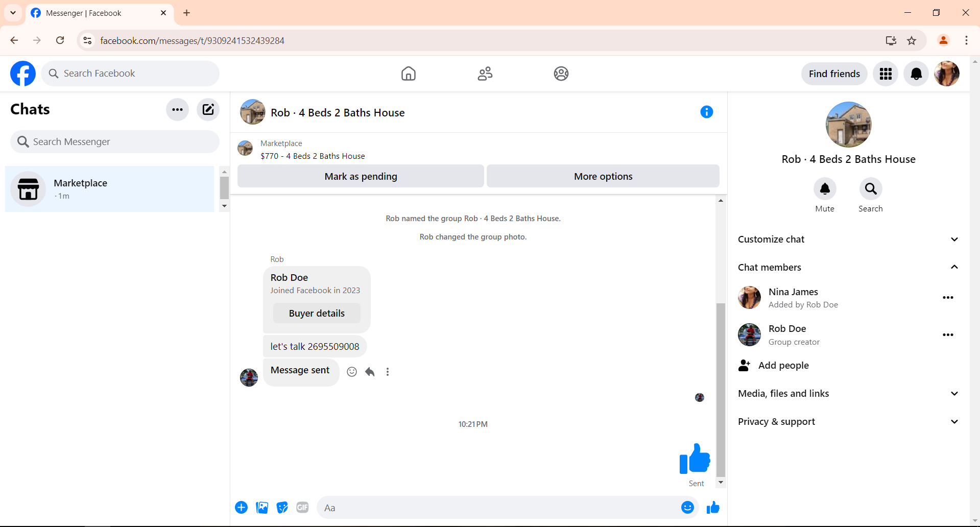Image resolution: width=980 pixels, height=527 pixels.
Task: Open the Home feed icon
Action: point(409,74)
